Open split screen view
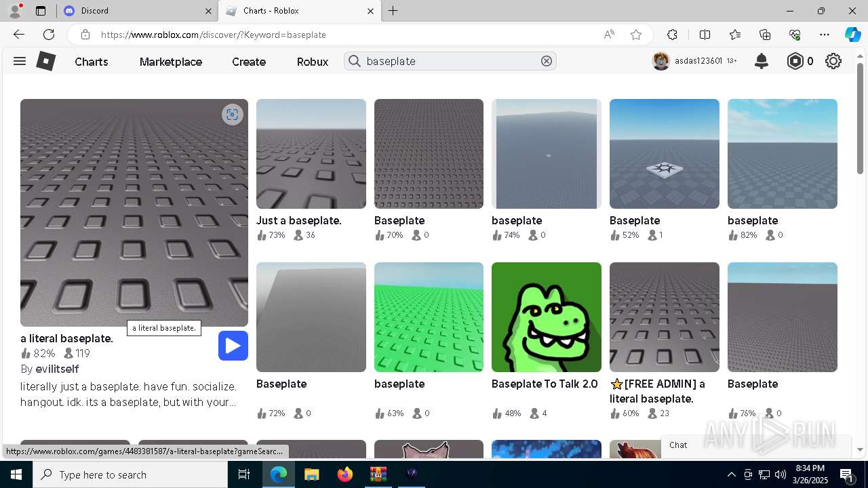Image resolution: width=868 pixels, height=488 pixels. [x=705, y=35]
